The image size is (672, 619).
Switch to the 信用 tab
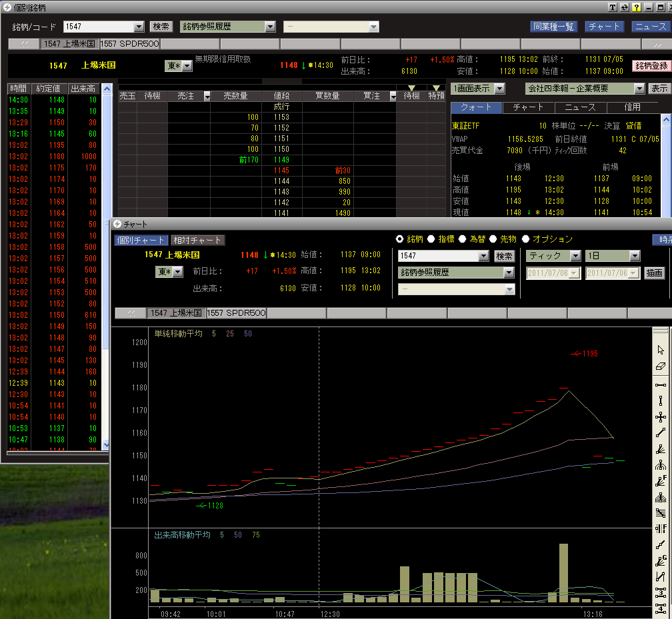click(x=632, y=107)
